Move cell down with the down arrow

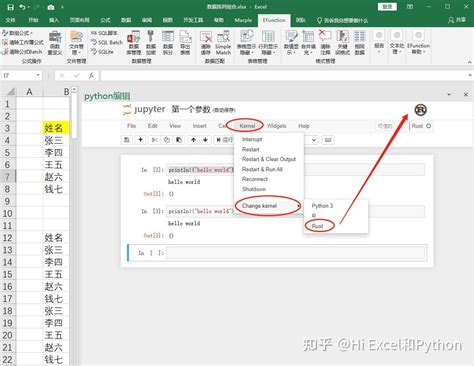[x=205, y=140]
